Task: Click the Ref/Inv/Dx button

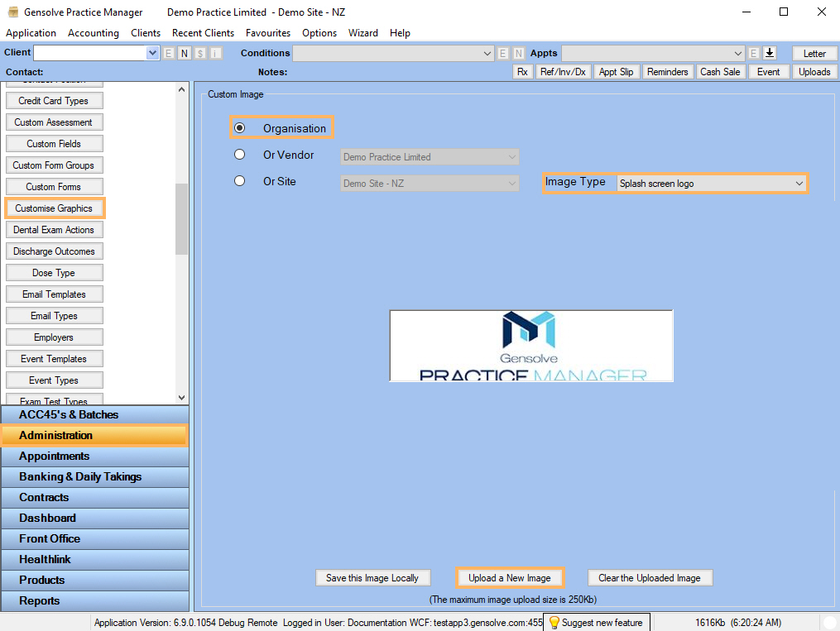Action: tap(563, 72)
